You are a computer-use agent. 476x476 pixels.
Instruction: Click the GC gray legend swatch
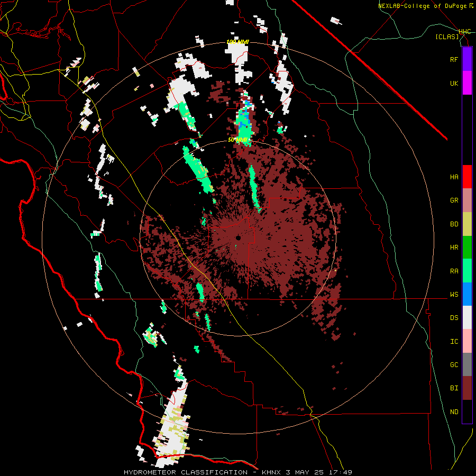coord(467,364)
